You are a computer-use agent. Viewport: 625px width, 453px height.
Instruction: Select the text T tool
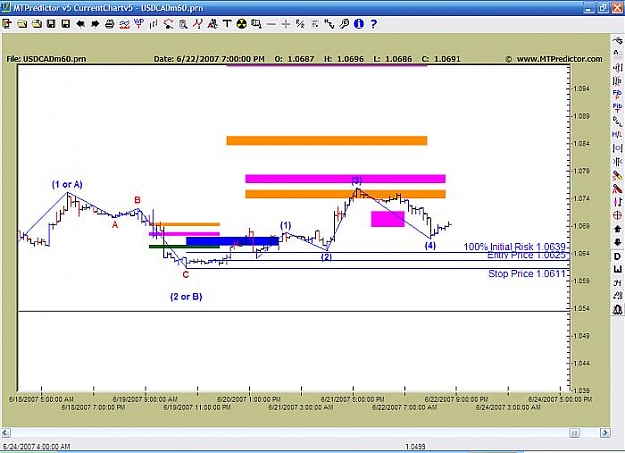coord(227,24)
